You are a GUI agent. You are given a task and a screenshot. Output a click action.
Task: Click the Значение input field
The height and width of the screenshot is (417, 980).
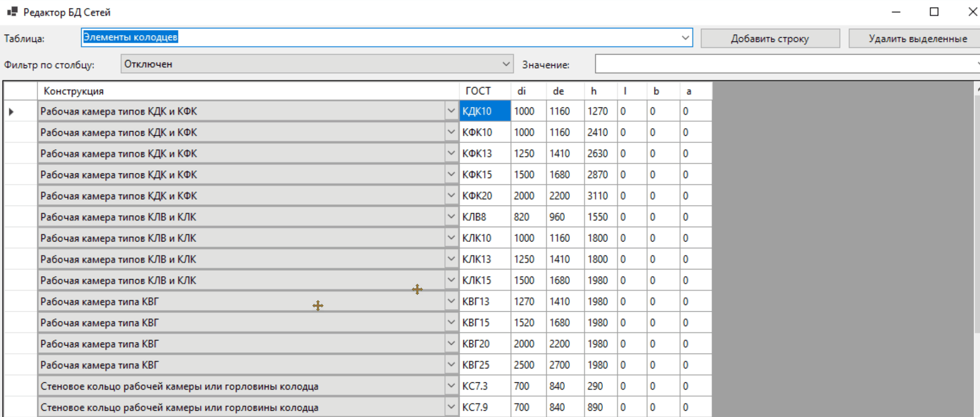(x=785, y=64)
